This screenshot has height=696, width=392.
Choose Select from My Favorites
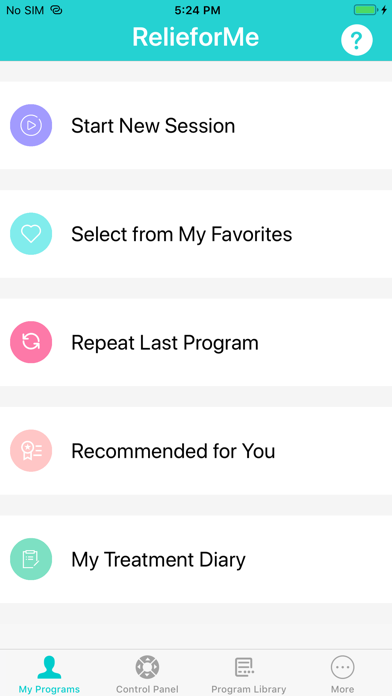[x=196, y=234]
